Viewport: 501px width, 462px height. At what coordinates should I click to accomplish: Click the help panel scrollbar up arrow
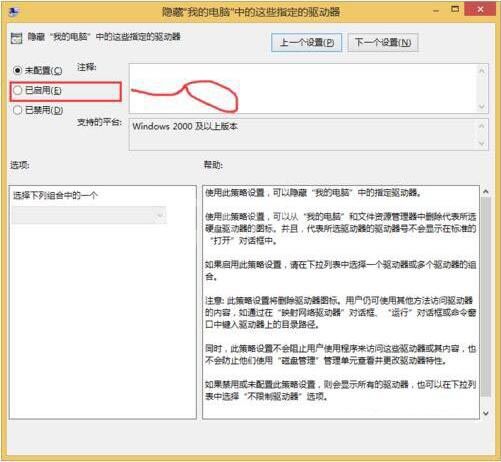(486, 192)
